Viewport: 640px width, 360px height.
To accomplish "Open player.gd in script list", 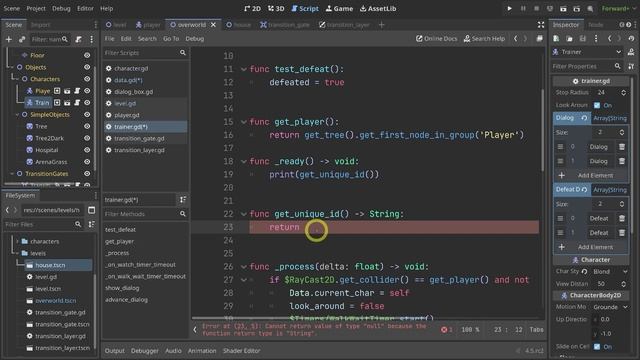I will [127, 115].
